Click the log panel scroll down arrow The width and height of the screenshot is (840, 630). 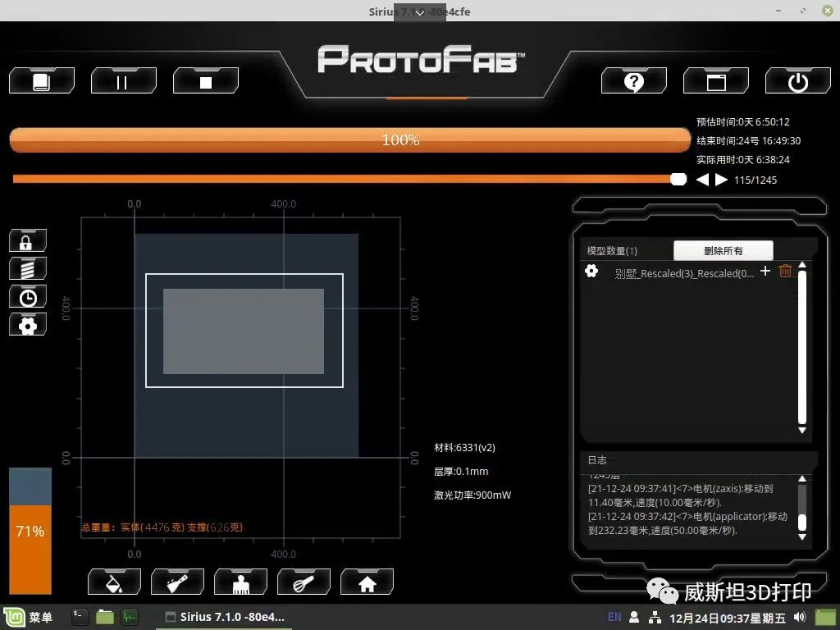[x=802, y=536]
